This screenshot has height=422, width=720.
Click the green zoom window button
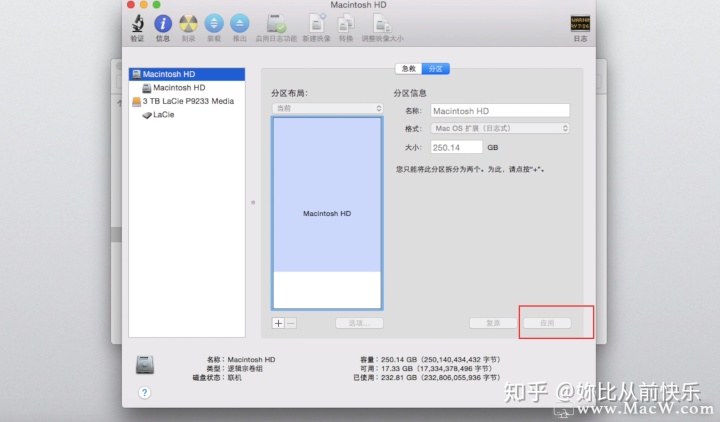[x=157, y=5]
